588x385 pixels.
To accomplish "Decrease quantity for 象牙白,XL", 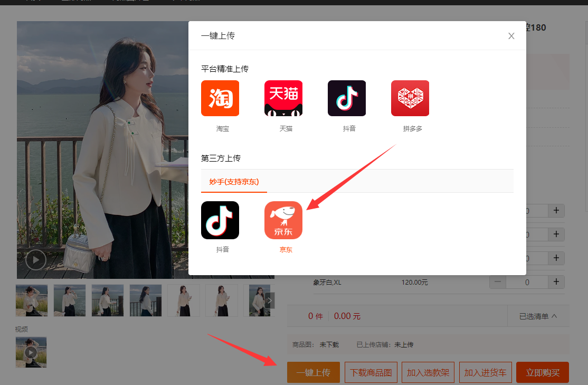I will pyautogui.click(x=498, y=282).
